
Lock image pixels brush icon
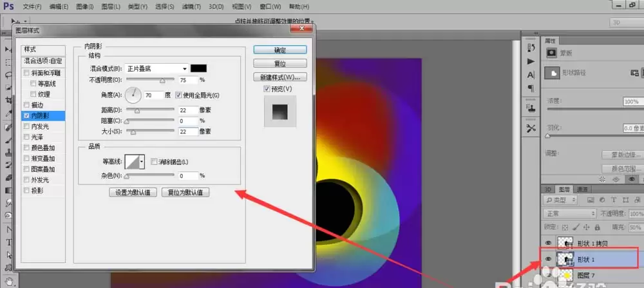[576, 227]
